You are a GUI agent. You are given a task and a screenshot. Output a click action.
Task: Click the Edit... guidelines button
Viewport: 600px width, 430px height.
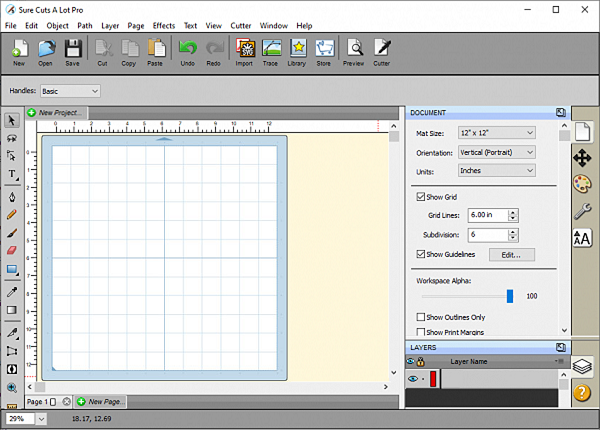pyautogui.click(x=512, y=255)
